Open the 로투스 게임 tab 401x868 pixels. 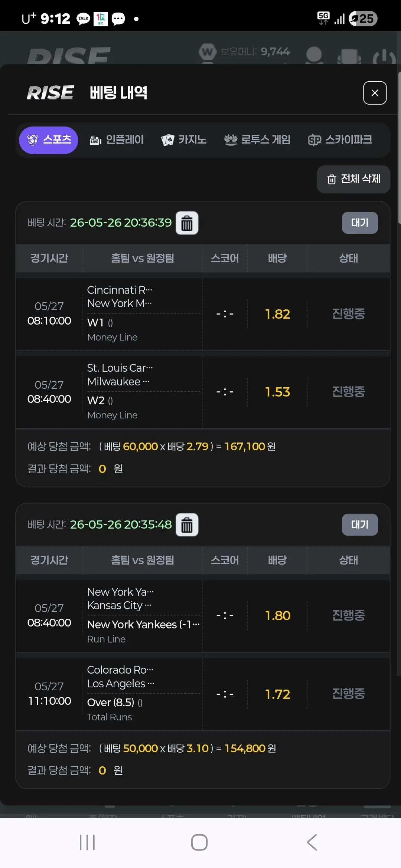(x=257, y=140)
